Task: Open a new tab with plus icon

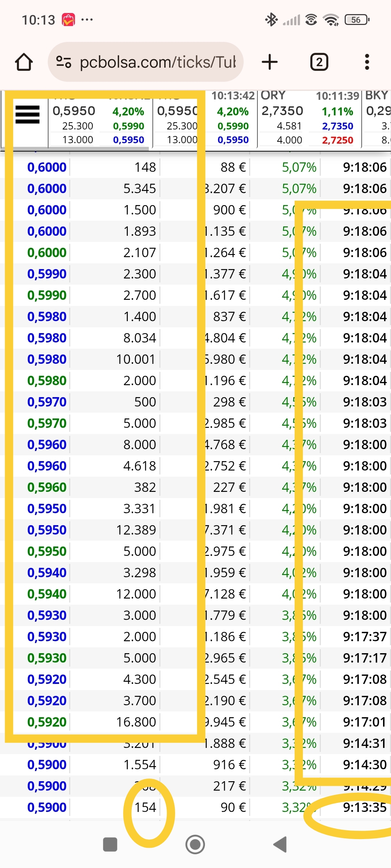Action: (270, 62)
